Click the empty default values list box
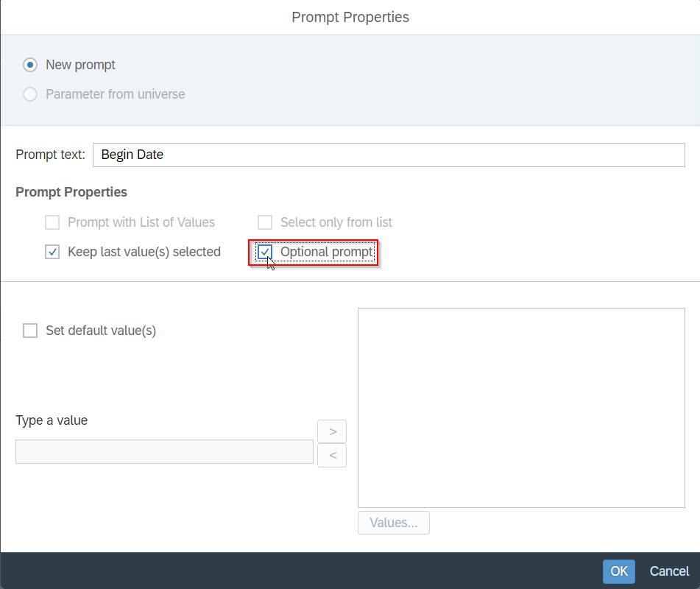700x589 pixels. pos(521,408)
